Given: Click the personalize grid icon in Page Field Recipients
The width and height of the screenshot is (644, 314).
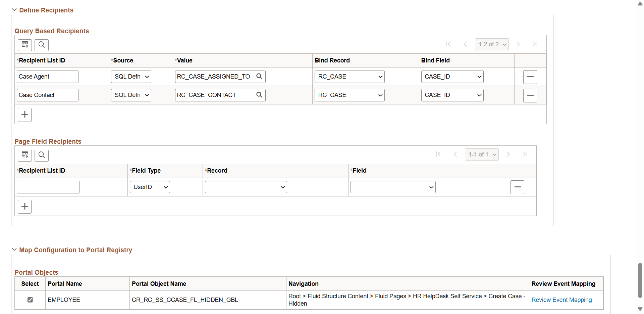Looking at the screenshot, I should 24,155.
